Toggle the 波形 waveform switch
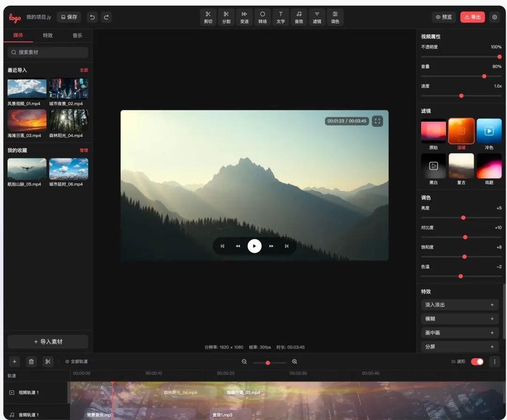Image resolution: width=507 pixels, height=420 pixels. coord(477,361)
